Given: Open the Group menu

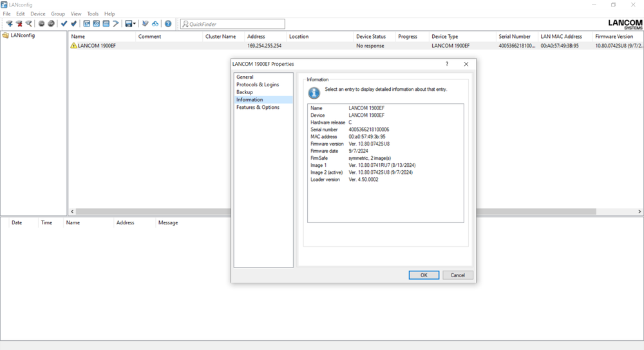Looking at the screenshot, I should 58,14.
